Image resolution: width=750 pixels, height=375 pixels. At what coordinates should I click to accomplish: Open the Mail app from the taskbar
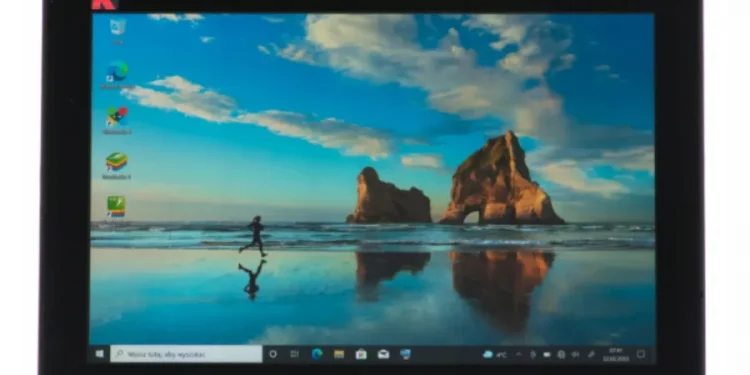(383, 354)
